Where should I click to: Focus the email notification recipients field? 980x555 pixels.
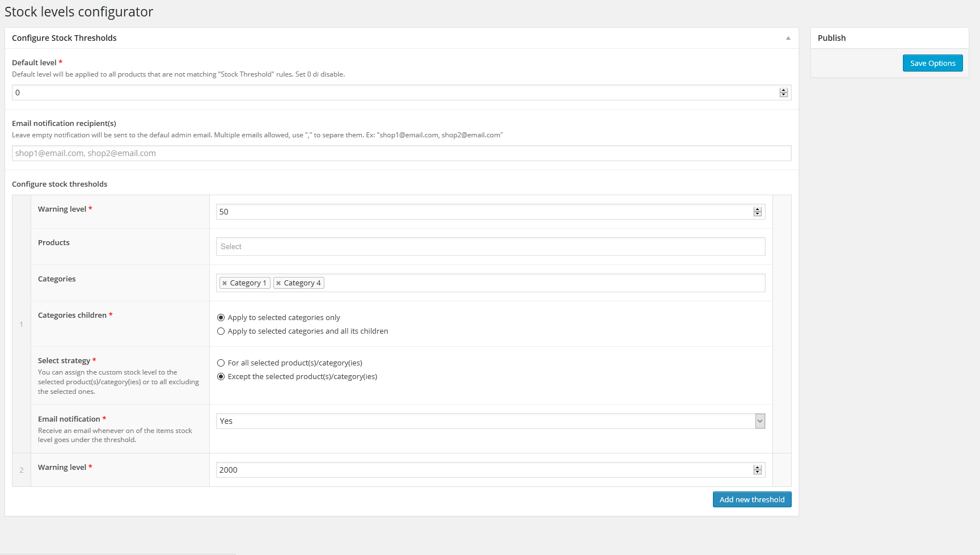tap(402, 153)
